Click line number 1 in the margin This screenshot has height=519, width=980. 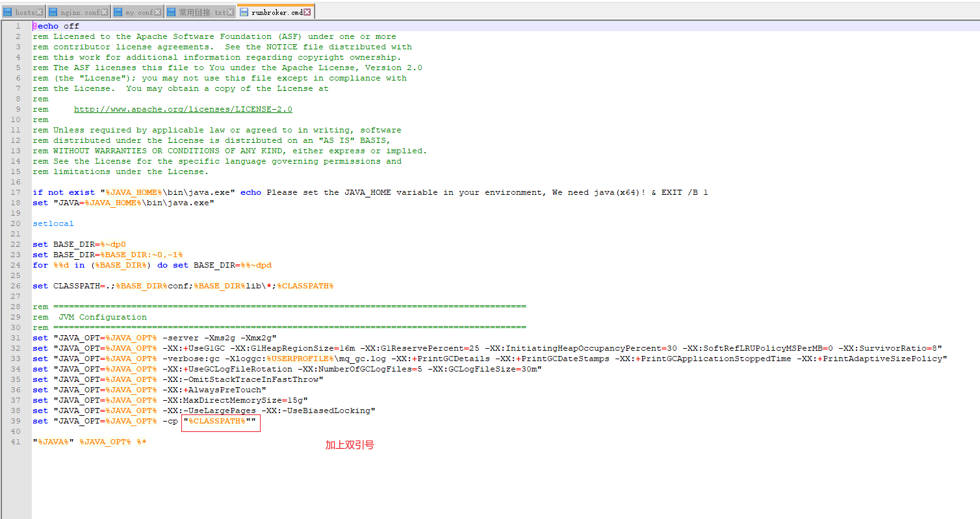tap(18, 26)
